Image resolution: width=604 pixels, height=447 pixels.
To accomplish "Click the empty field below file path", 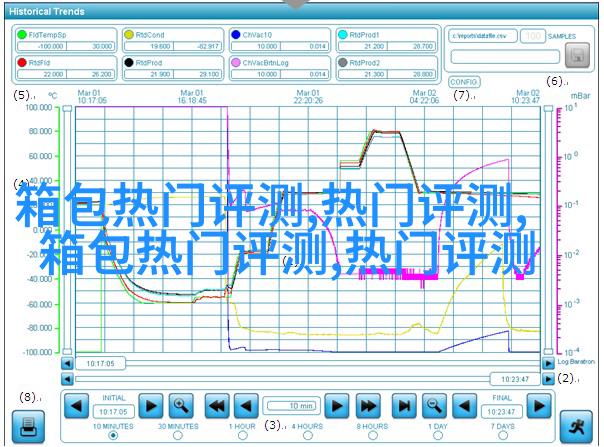I will click(505, 57).
